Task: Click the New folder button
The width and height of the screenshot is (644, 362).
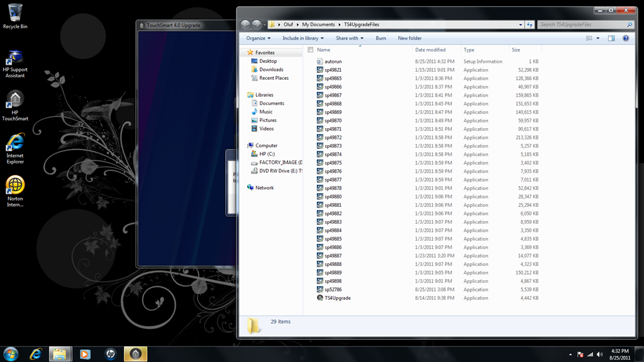Action: point(409,38)
